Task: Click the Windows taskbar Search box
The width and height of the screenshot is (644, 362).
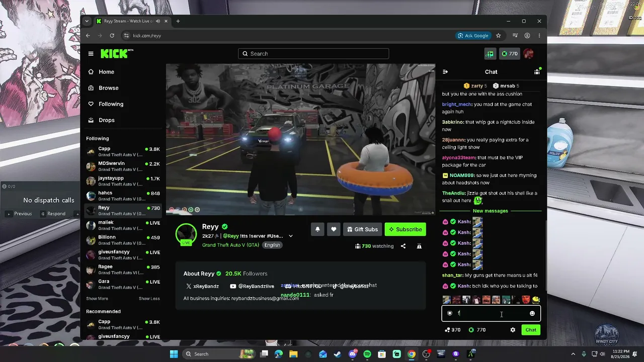Action: tap(219, 354)
